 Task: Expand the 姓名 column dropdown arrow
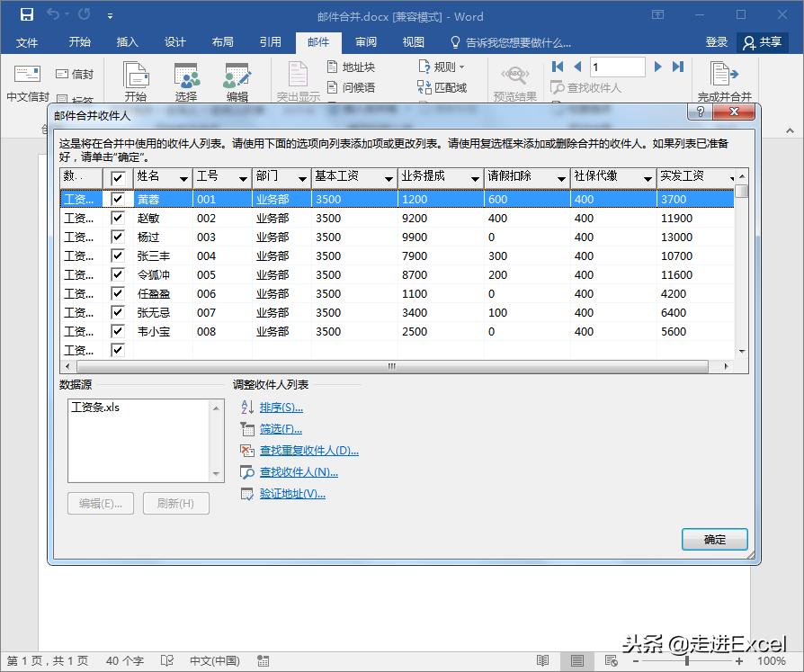coord(183,178)
